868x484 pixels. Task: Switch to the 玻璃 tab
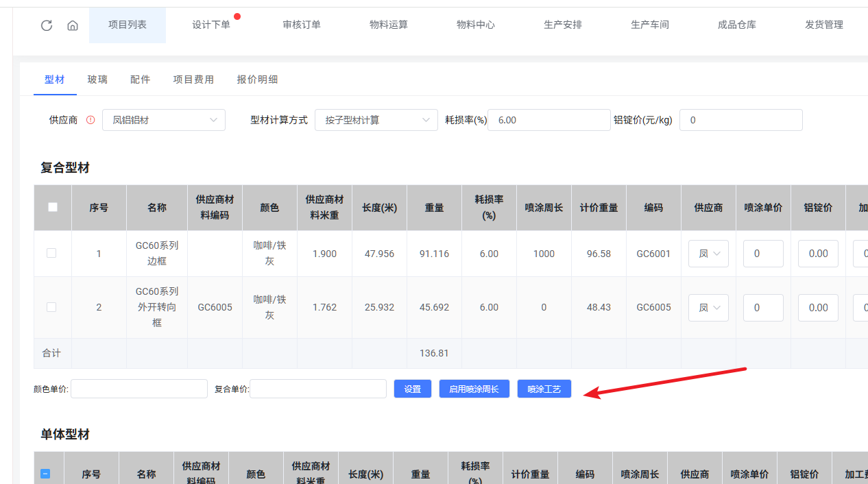coord(97,80)
